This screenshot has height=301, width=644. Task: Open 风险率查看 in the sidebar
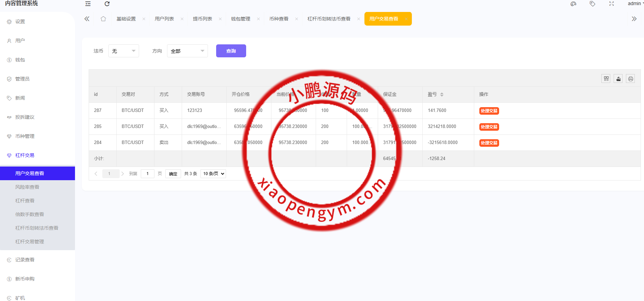tap(27, 187)
